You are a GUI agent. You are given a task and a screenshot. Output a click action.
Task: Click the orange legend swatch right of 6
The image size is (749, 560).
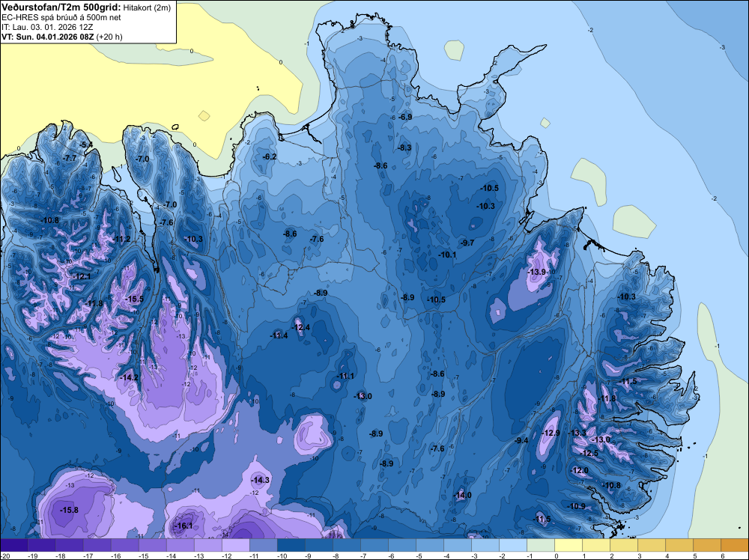tap(734, 545)
